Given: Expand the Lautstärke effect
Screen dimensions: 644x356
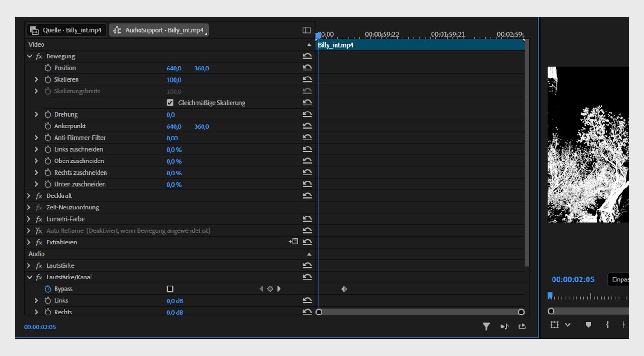Looking at the screenshot, I should [29, 265].
